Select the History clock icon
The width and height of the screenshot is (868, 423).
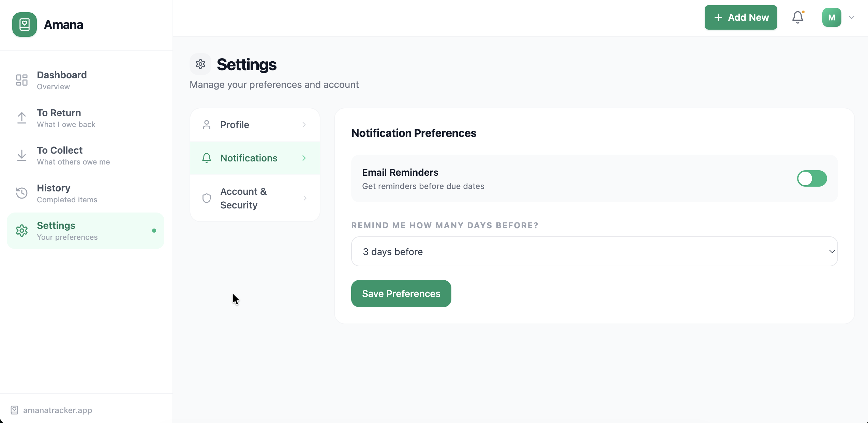point(21,193)
